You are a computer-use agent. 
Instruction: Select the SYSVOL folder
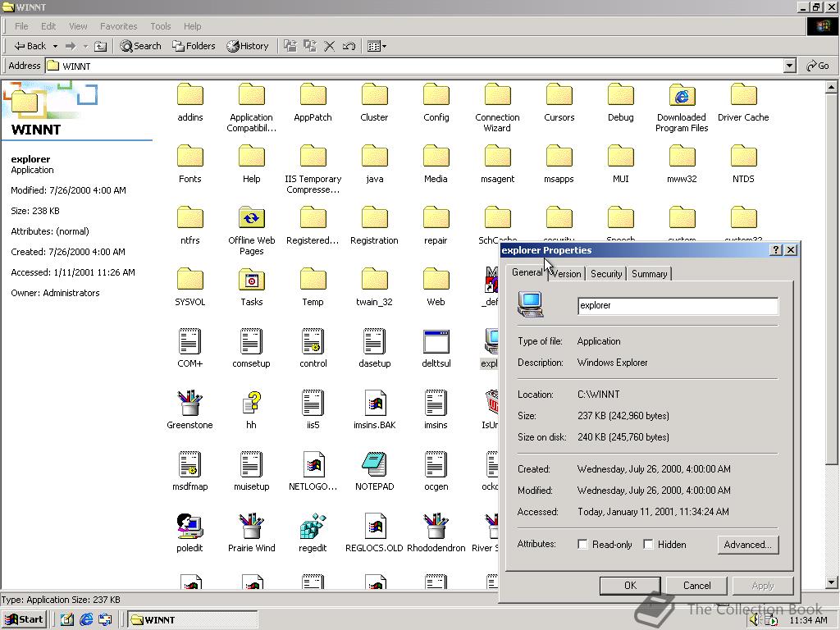click(x=189, y=281)
